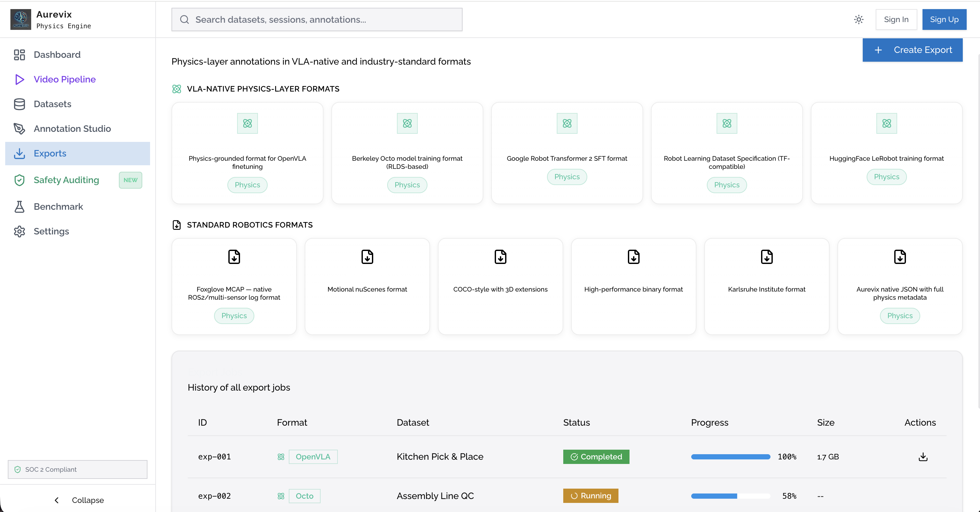Focus the search datasets input field

(x=316, y=19)
